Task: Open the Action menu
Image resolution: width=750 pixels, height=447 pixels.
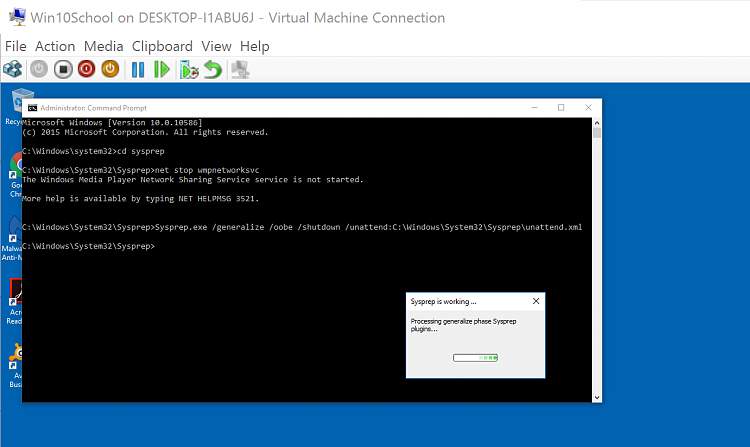Action: pyautogui.click(x=55, y=46)
